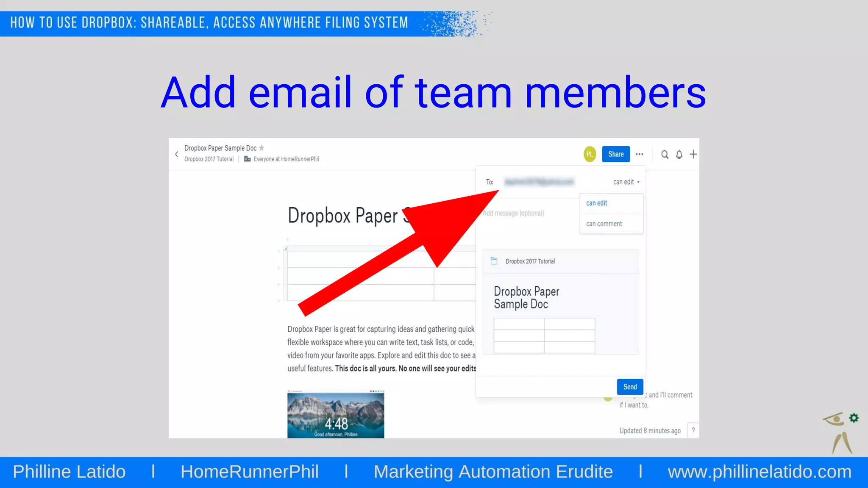
Task: Open the Dropbox 2017 Tutorial breadcrumb
Action: [x=209, y=159]
